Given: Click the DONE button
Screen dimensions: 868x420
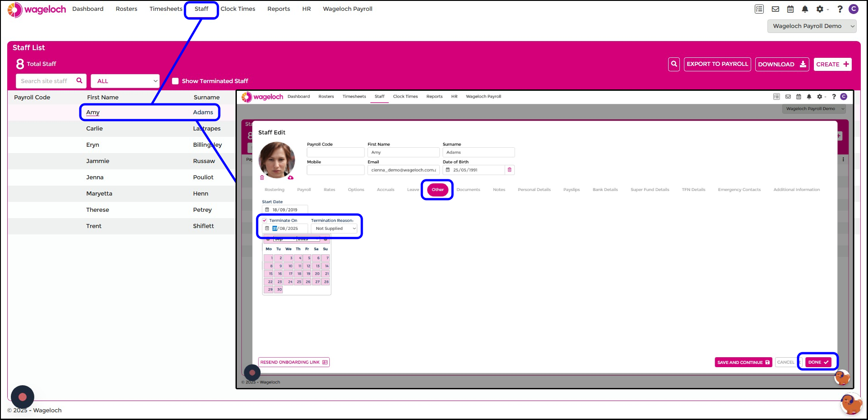Looking at the screenshot, I should click(x=818, y=362).
